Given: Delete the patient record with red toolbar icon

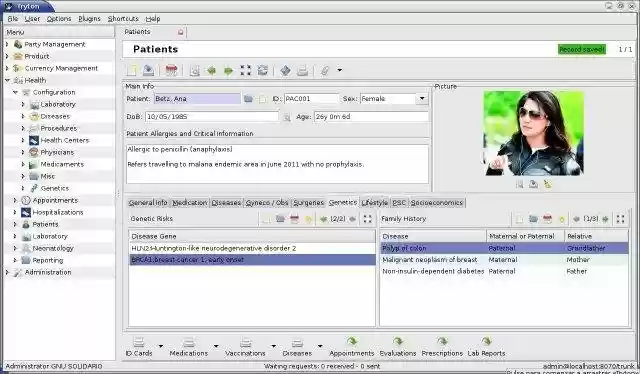Looking at the screenshot, I should (x=171, y=70).
